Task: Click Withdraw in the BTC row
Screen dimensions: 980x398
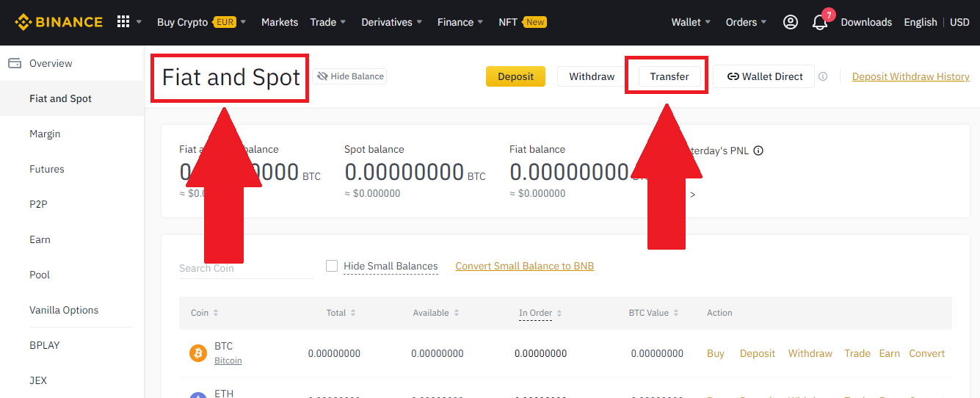Action: coord(810,353)
